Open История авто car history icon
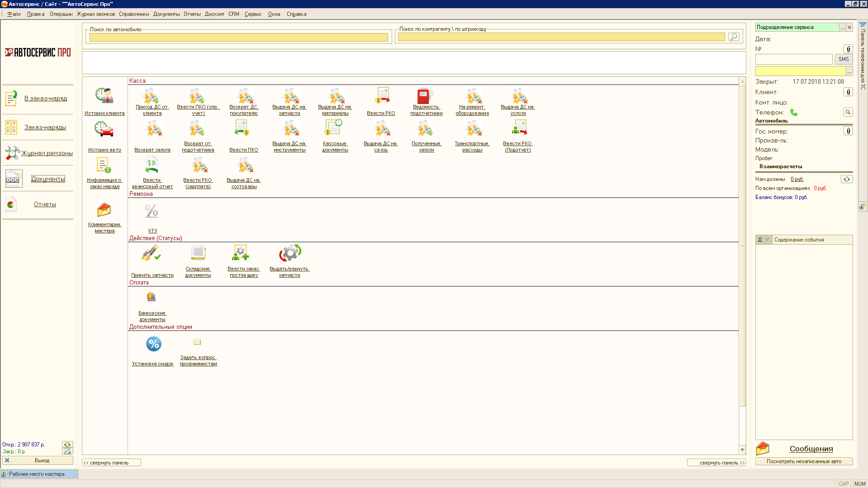 click(104, 130)
